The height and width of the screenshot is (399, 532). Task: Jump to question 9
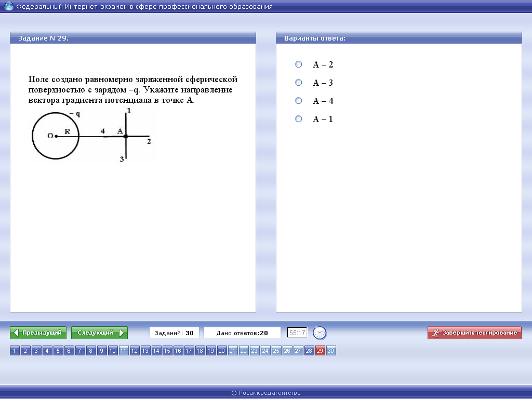pos(101,351)
